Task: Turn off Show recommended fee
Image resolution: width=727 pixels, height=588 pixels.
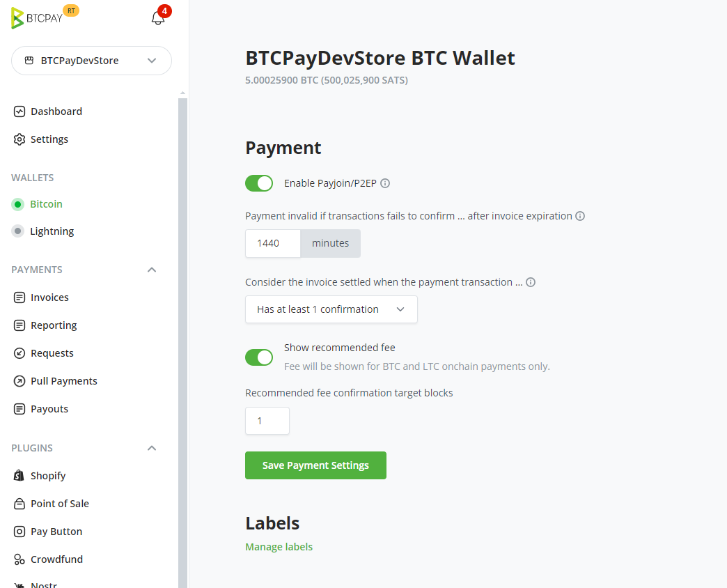Action: 259,357
